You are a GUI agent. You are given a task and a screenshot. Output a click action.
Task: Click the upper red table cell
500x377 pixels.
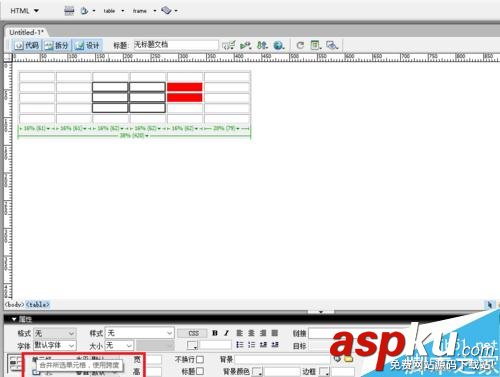tap(185, 87)
